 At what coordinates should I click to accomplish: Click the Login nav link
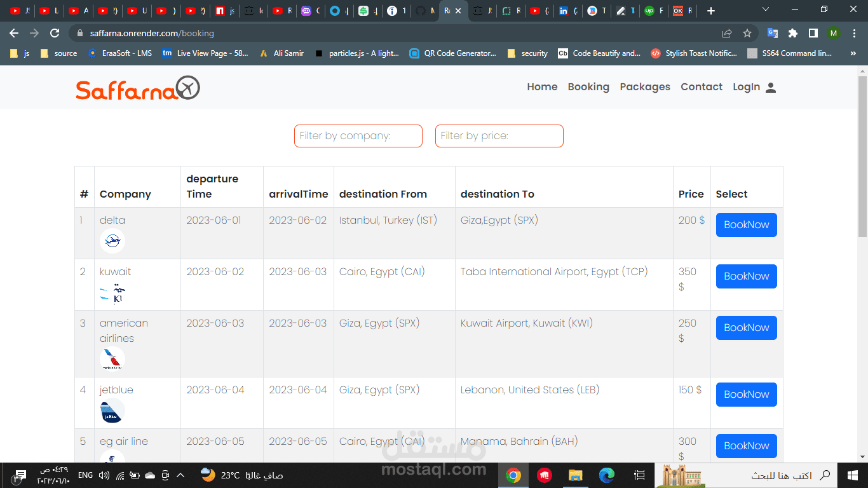pos(747,87)
